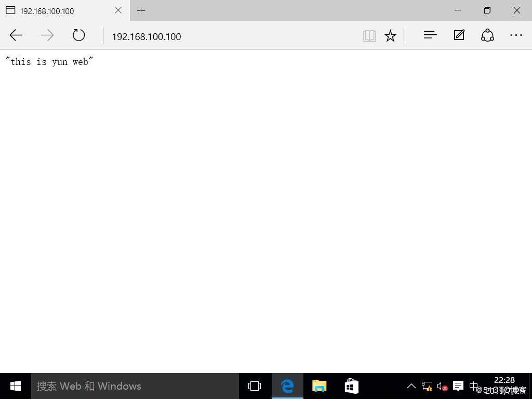Open the Share icon in Edge toolbar

pyautogui.click(x=487, y=35)
